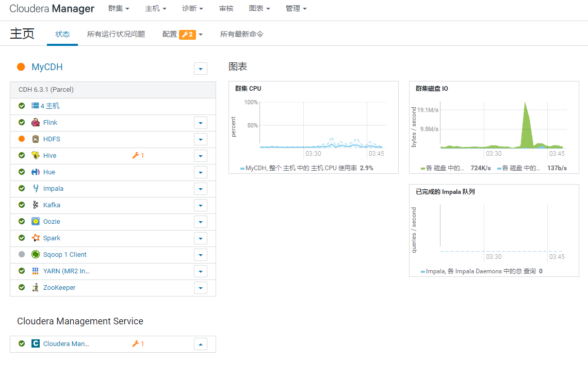Open the Cloudera Man... service link
The height and width of the screenshot is (378, 588).
click(66, 343)
